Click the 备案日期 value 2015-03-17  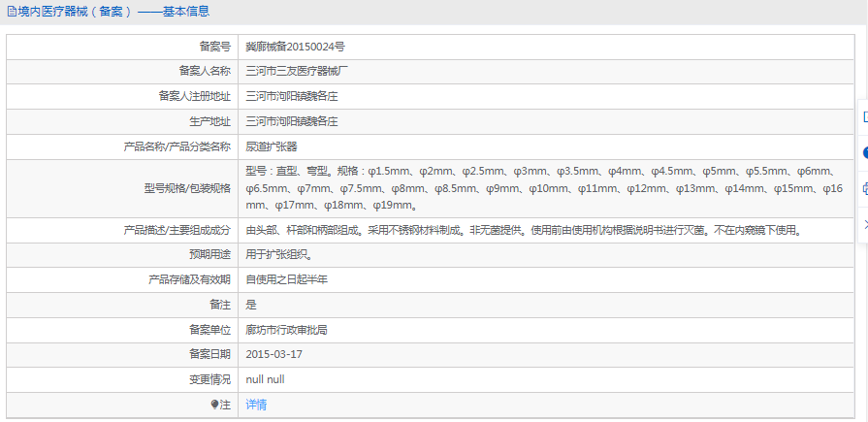coord(274,354)
